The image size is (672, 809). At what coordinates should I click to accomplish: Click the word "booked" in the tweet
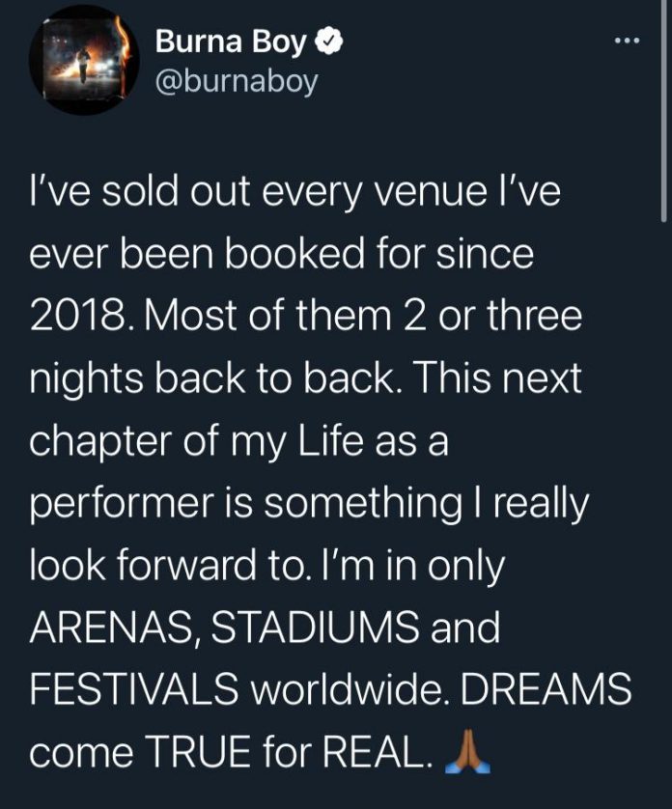pos(296,256)
